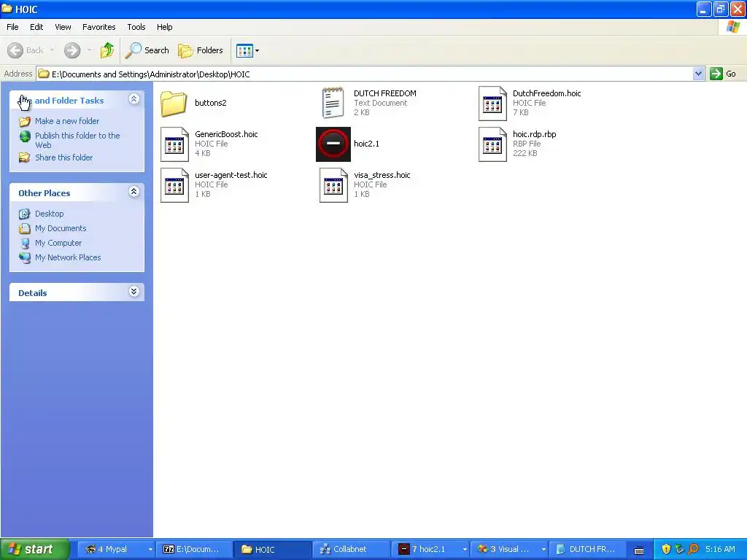Select the hoic2.1 application icon
Image resolution: width=747 pixels, height=560 pixels.
(333, 144)
